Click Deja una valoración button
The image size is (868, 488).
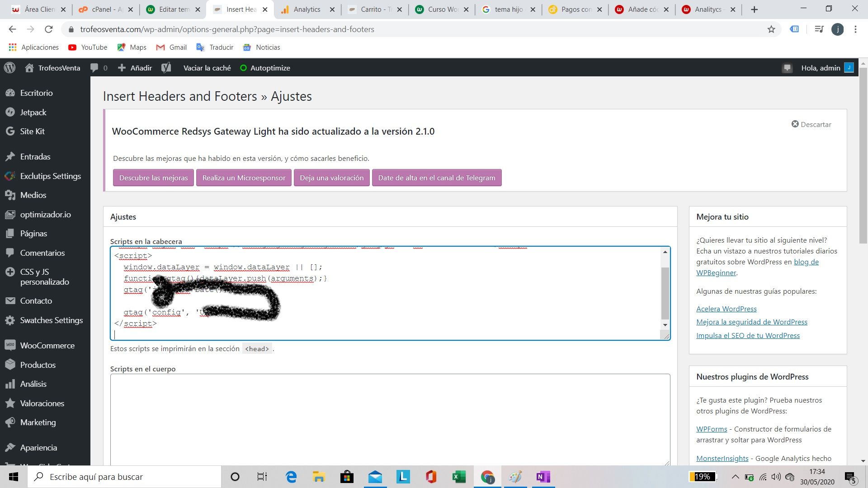pos(331,178)
